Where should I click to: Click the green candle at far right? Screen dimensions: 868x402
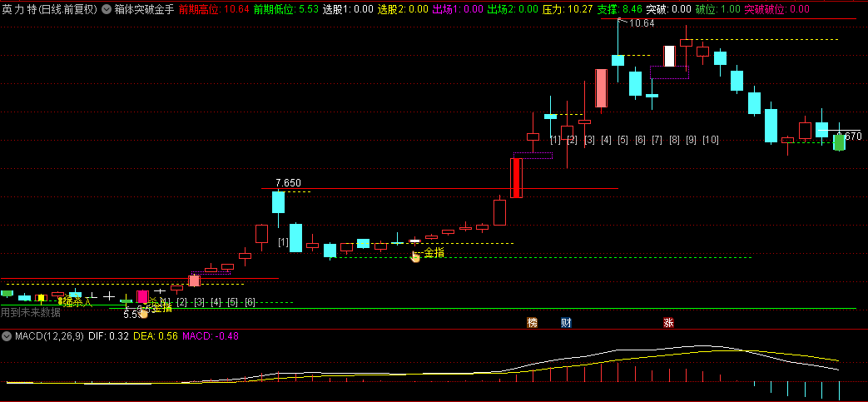tap(839, 142)
